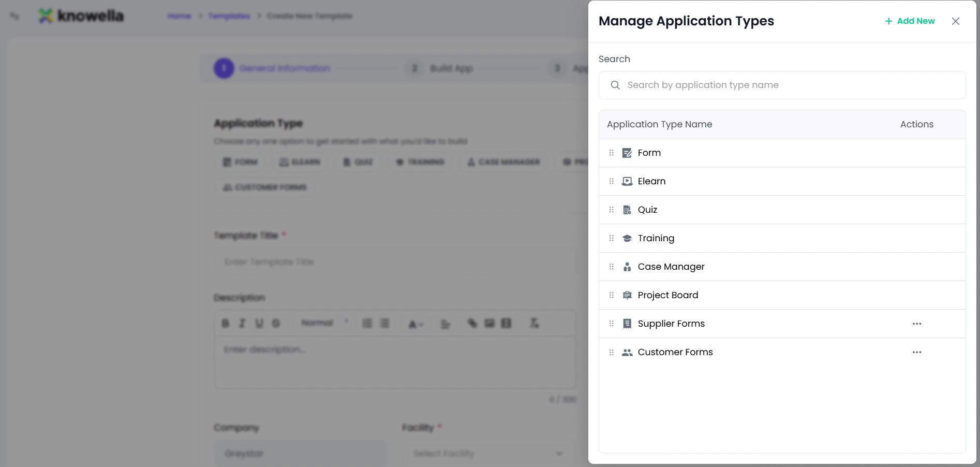The image size is (980, 467).
Task: Click the Form type icon
Action: click(627, 153)
